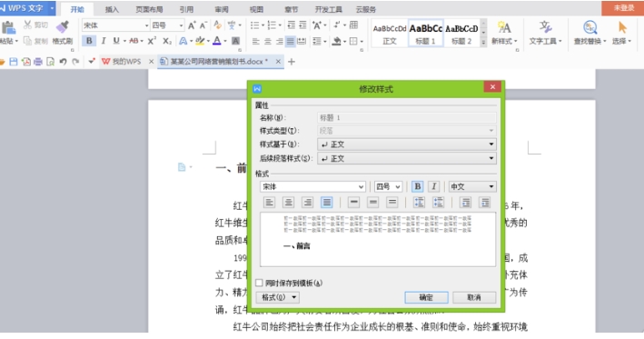Add new document tab with plus
The height and width of the screenshot is (339, 644).
[292, 62]
